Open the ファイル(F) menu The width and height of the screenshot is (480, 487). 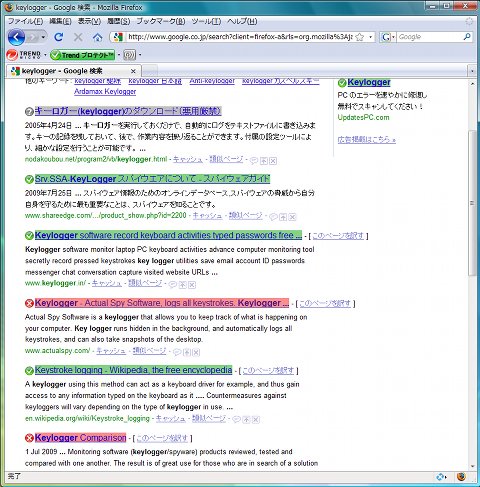pyautogui.click(x=25, y=21)
